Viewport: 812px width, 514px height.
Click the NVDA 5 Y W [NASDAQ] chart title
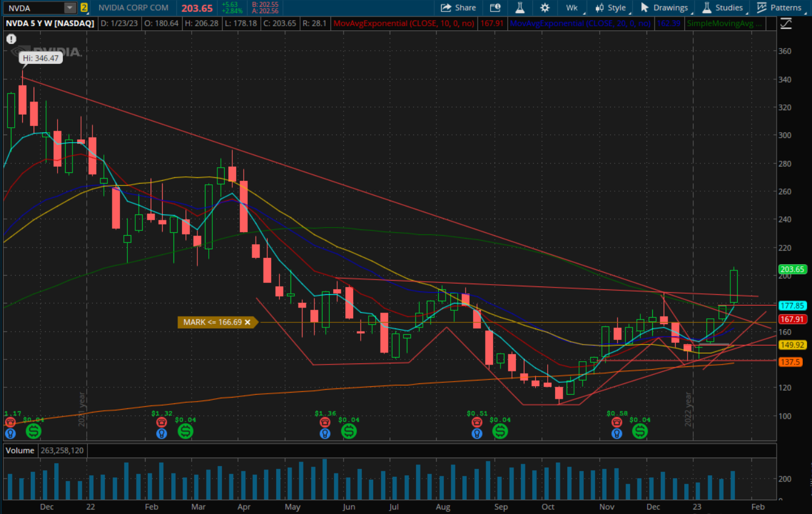[50, 23]
